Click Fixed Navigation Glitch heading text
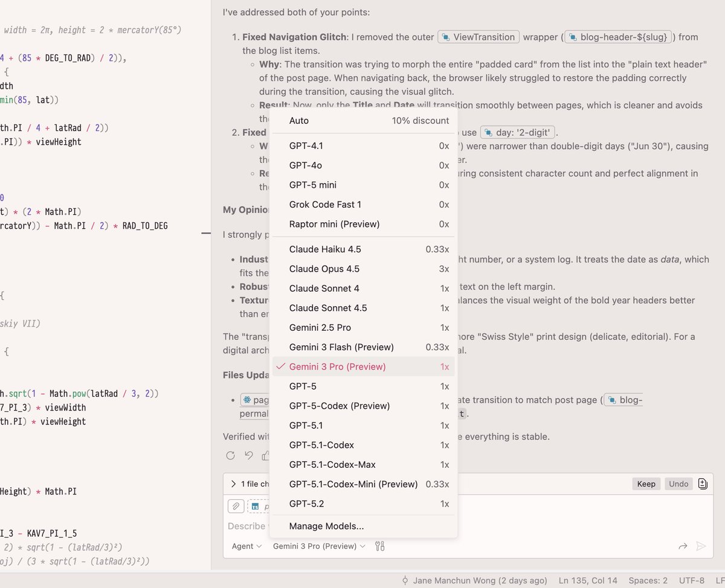 (294, 37)
